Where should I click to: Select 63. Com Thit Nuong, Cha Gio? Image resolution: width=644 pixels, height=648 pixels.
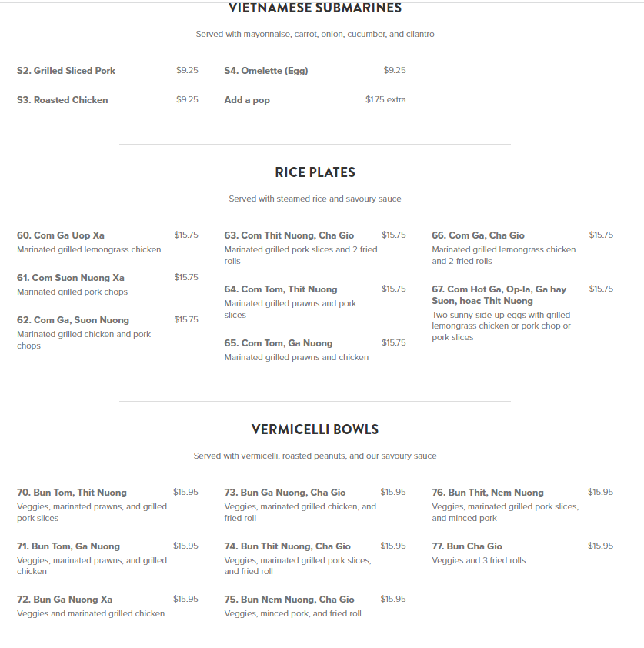[289, 235]
